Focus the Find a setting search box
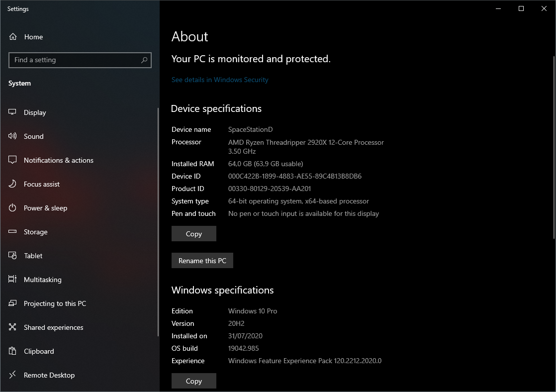This screenshot has height=392, width=556. (75, 60)
